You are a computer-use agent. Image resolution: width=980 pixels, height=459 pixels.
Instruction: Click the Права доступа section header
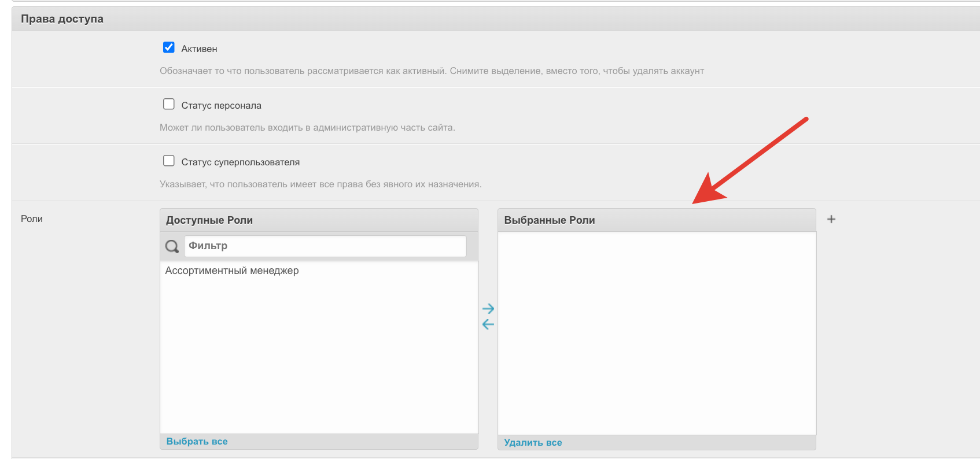pyautogui.click(x=62, y=19)
